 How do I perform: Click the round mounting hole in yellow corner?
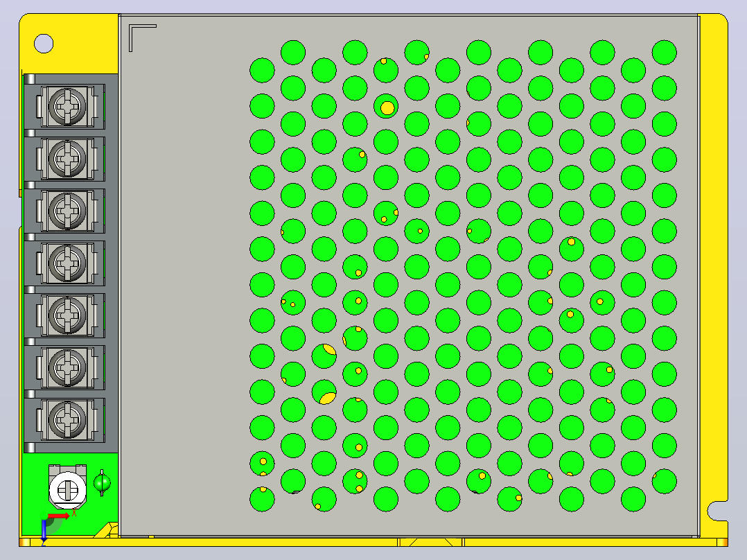pyautogui.click(x=44, y=44)
